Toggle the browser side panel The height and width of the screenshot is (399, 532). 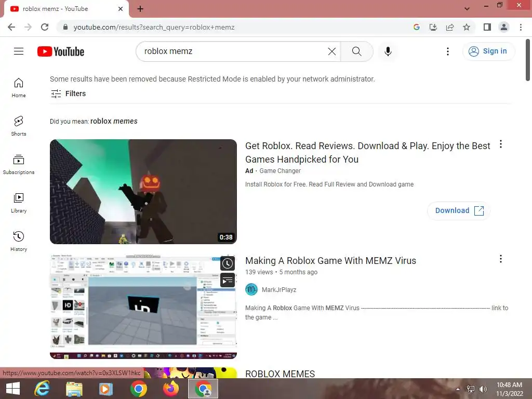[x=487, y=27]
